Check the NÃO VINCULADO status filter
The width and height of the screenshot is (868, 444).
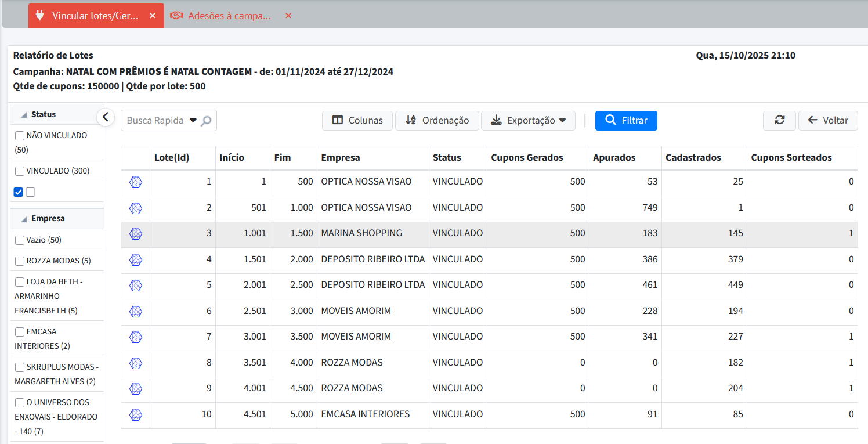point(20,136)
